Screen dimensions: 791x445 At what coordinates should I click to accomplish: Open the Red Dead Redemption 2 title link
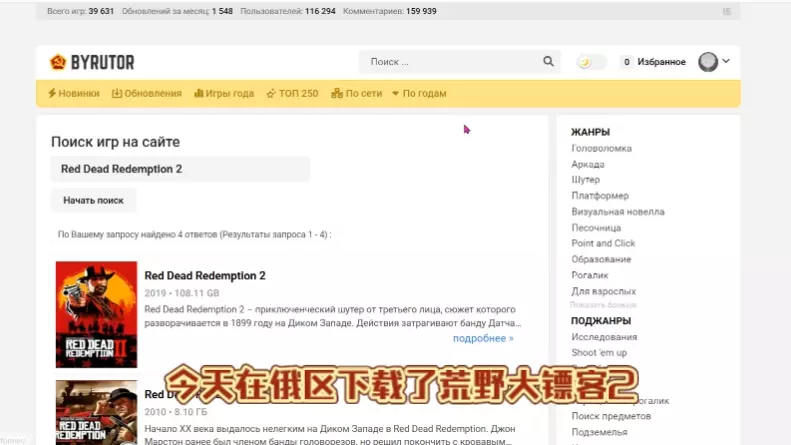(x=205, y=275)
